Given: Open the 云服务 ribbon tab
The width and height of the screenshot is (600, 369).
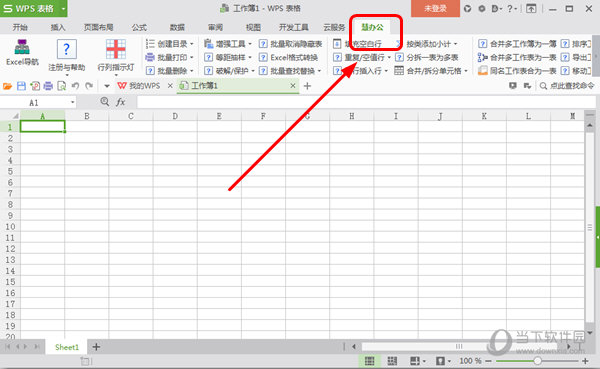Looking at the screenshot, I should click(334, 27).
